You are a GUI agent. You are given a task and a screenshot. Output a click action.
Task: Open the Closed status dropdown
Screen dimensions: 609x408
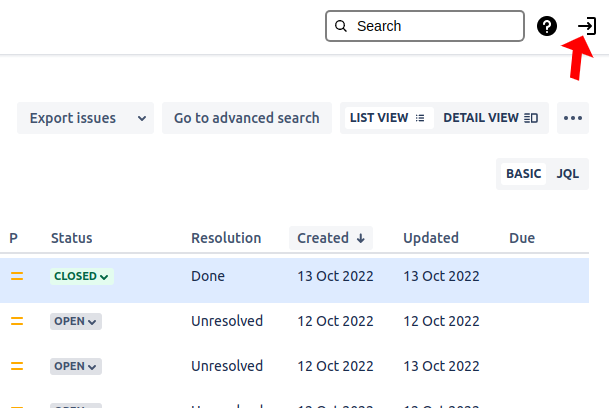pyautogui.click(x=82, y=276)
